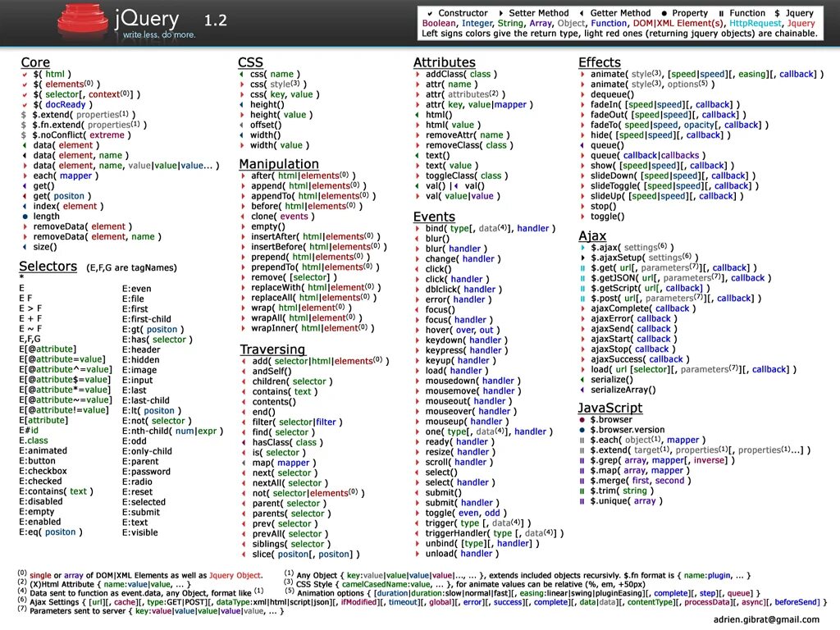Click the E[@attribute=value] selector entry
This screenshot has width=840, height=630.
tap(62, 359)
